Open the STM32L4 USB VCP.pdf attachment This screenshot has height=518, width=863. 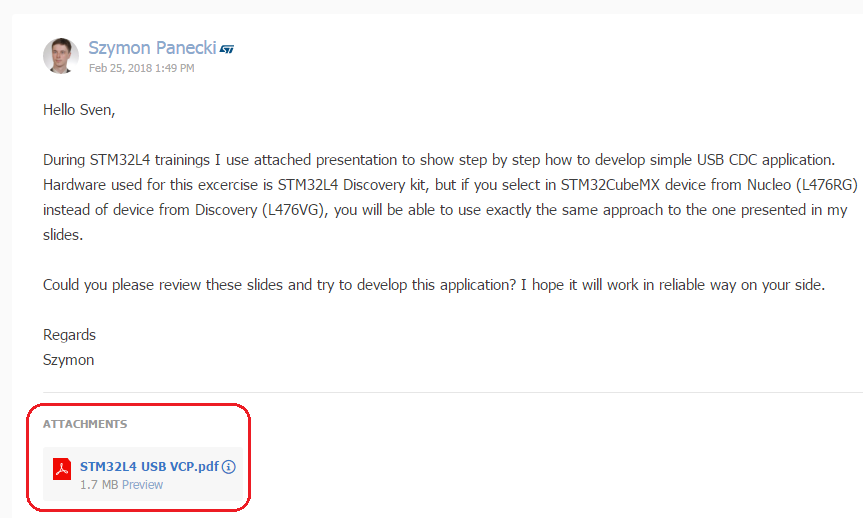pyautogui.click(x=149, y=467)
